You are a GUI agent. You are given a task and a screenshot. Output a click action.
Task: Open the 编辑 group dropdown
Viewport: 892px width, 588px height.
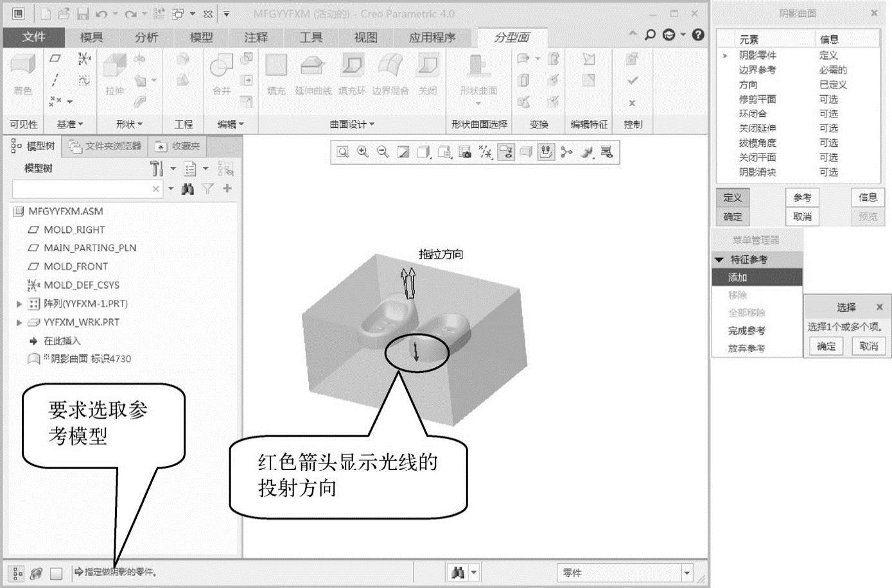231,125
